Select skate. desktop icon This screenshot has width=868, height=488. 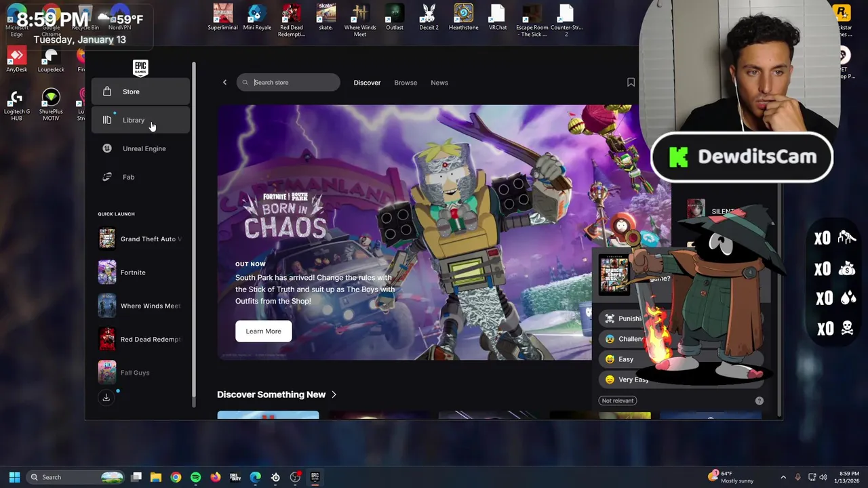325,18
